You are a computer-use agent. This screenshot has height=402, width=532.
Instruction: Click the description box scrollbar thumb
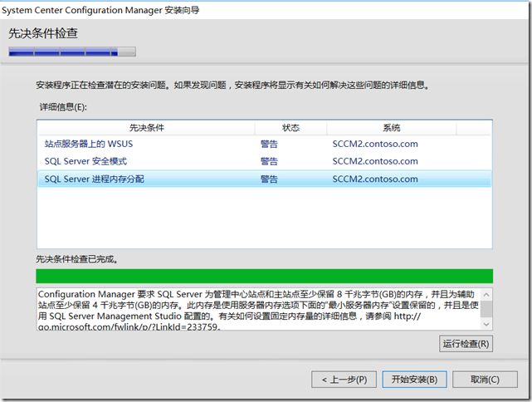(x=486, y=309)
